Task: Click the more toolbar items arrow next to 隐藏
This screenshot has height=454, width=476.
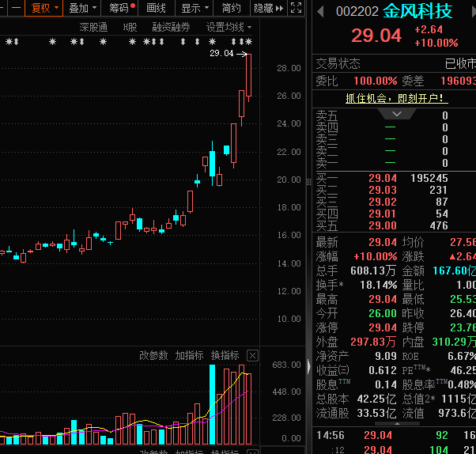Action: pyautogui.click(x=279, y=8)
